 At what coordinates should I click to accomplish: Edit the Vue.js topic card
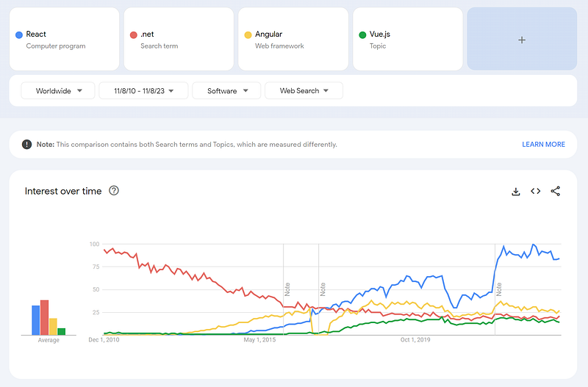(408, 39)
